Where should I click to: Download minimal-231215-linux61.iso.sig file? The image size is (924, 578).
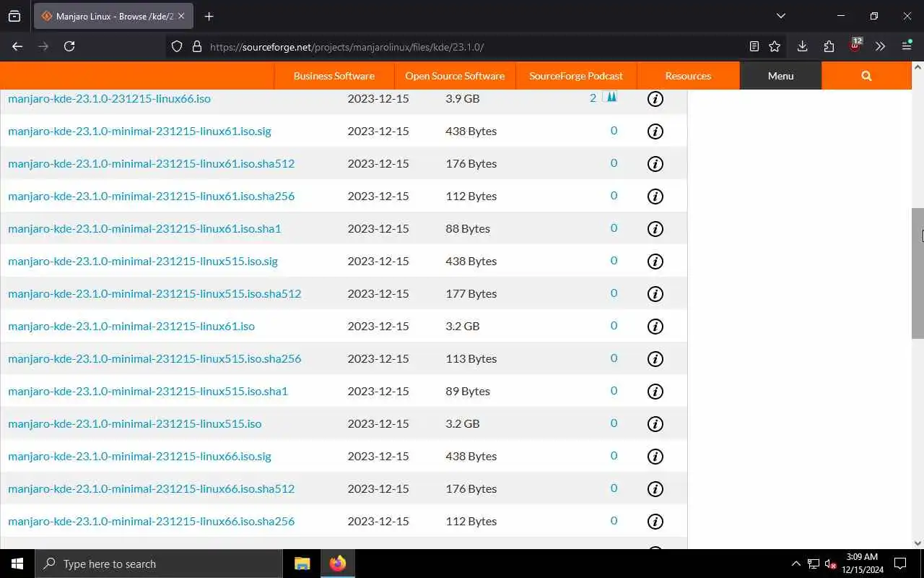coord(139,131)
